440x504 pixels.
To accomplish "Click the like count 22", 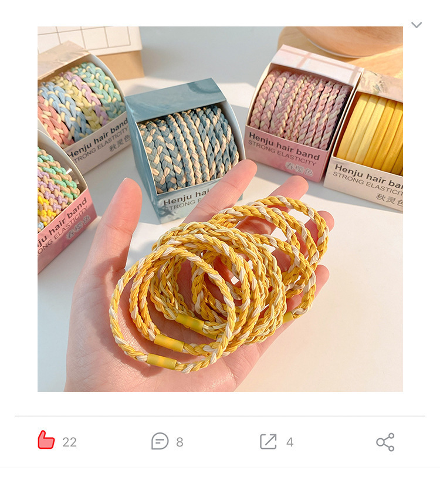I will pyautogui.click(x=69, y=442).
